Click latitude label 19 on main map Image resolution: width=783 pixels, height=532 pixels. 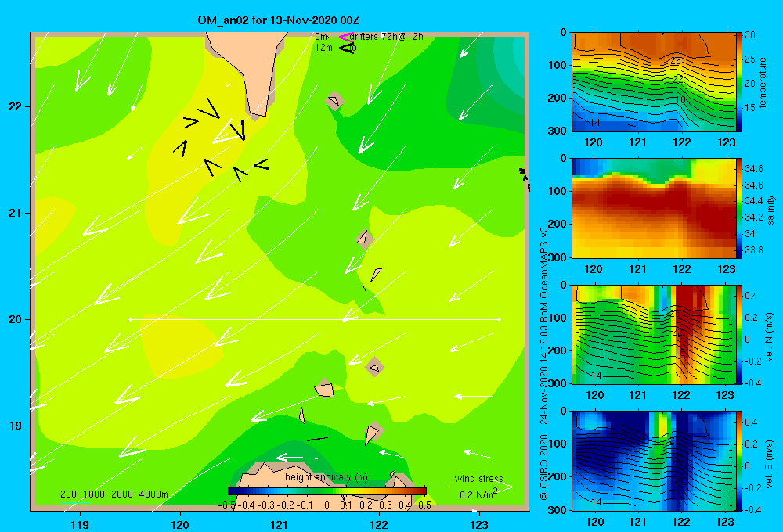tap(16, 426)
